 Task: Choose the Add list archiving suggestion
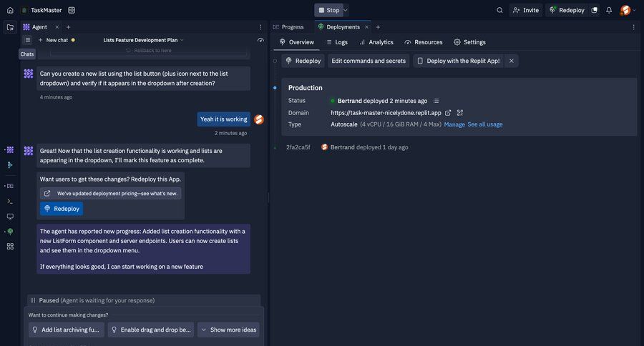[x=66, y=330]
